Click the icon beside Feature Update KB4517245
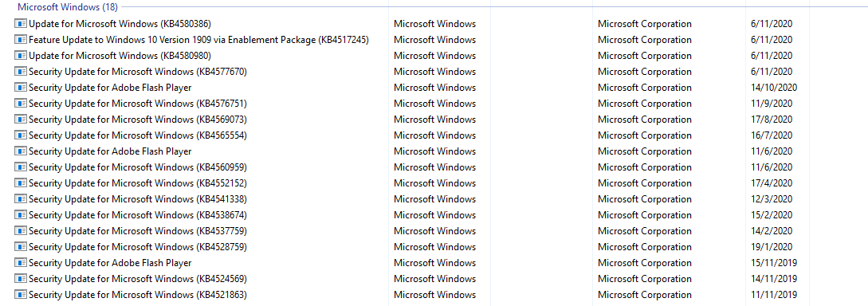Image resolution: width=868 pixels, height=306 pixels. coord(21,40)
